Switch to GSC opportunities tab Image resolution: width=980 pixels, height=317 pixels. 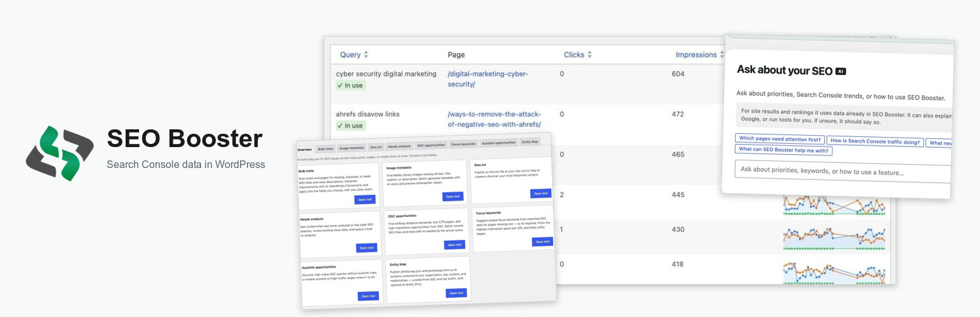point(430,145)
